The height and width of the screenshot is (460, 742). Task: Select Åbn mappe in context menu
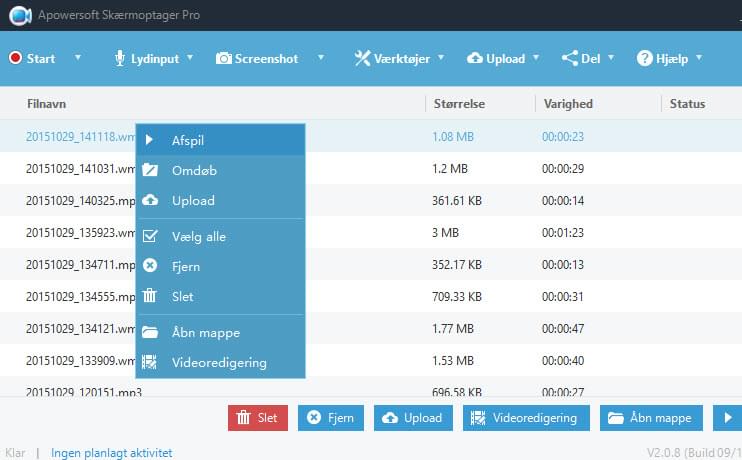click(205, 332)
